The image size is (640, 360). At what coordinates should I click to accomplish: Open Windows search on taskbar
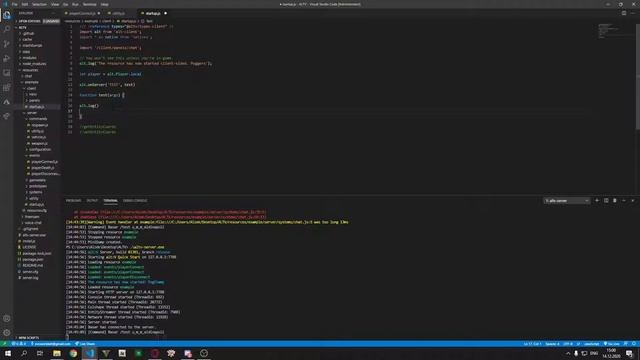tap(24, 353)
